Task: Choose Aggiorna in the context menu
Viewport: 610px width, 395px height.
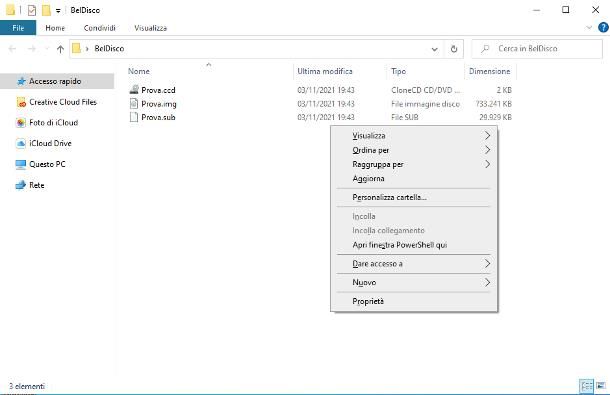Action: [414, 179]
